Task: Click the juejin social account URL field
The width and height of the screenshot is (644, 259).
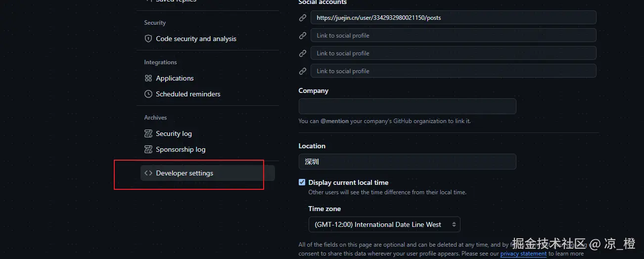Action: click(453, 18)
